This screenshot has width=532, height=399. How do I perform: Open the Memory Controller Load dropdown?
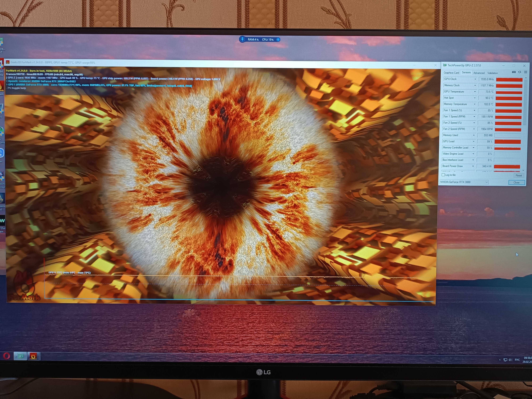pyautogui.click(x=474, y=148)
